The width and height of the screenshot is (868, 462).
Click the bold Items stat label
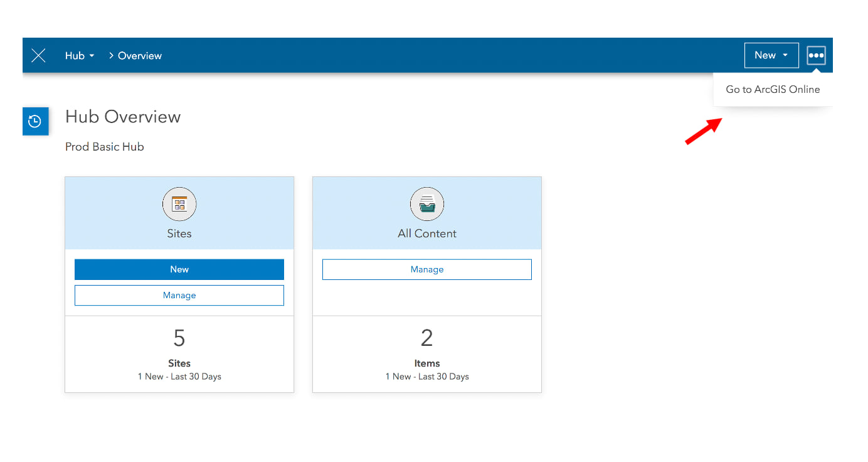(x=427, y=363)
